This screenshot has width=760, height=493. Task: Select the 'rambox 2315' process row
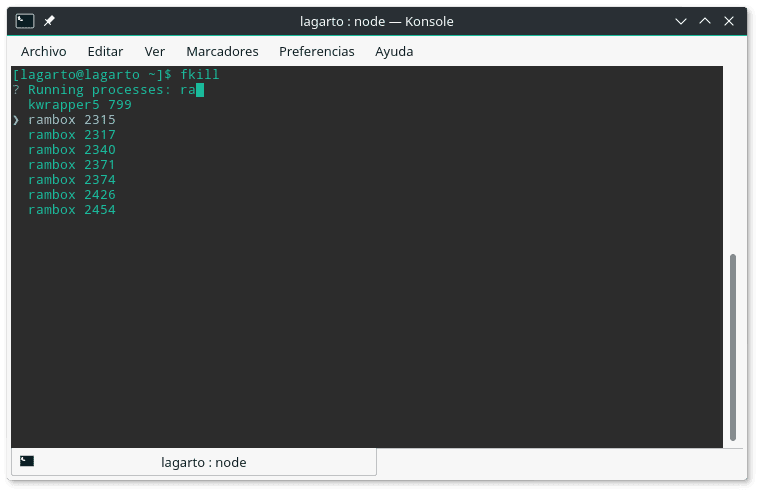click(x=72, y=120)
